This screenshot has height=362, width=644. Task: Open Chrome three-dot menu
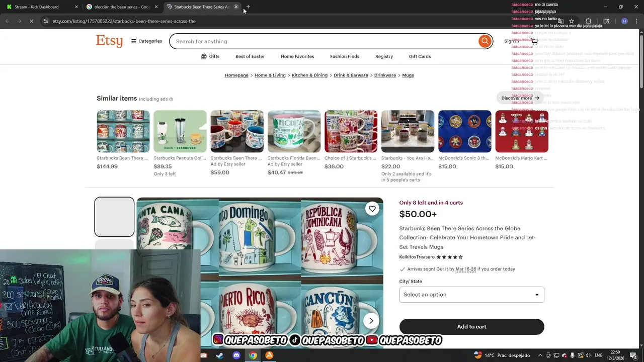click(x=636, y=21)
